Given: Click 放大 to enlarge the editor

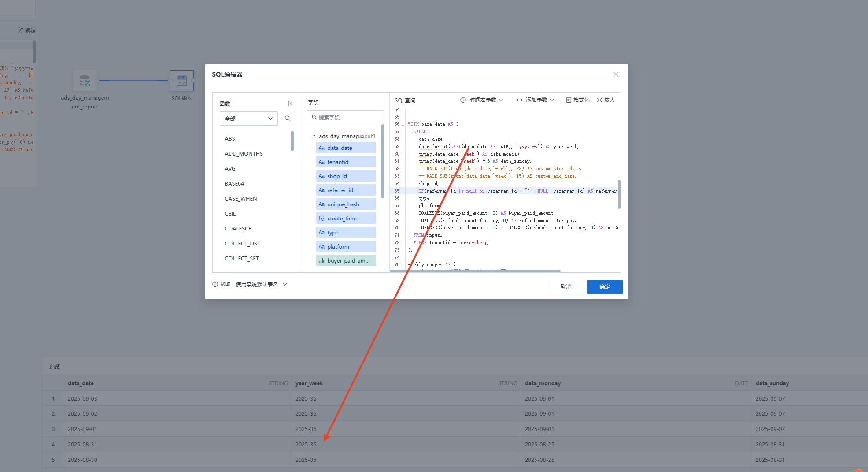Looking at the screenshot, I should click(x=606, y=100).
